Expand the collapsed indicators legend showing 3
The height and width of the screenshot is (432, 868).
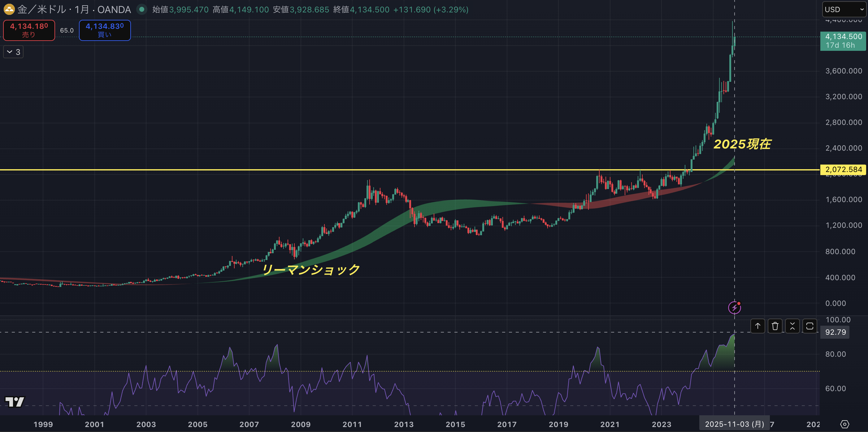[x=14, y=52]
